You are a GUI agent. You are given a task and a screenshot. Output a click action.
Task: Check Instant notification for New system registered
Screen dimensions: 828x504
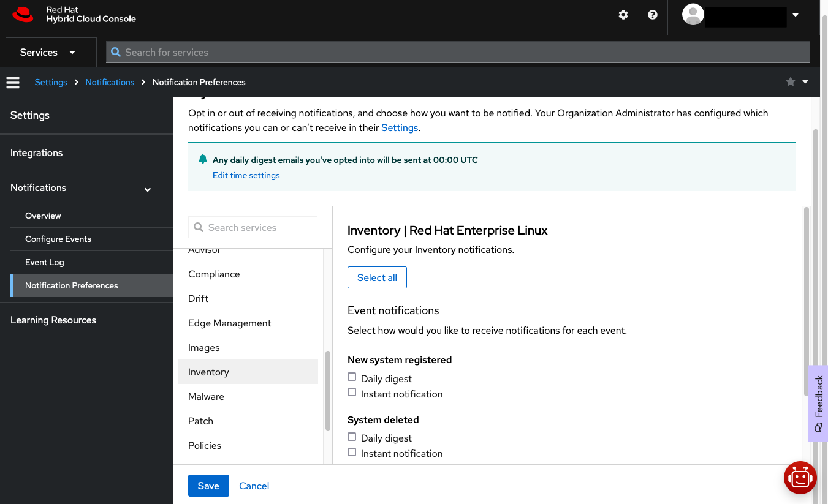click(x=352, y=391)
